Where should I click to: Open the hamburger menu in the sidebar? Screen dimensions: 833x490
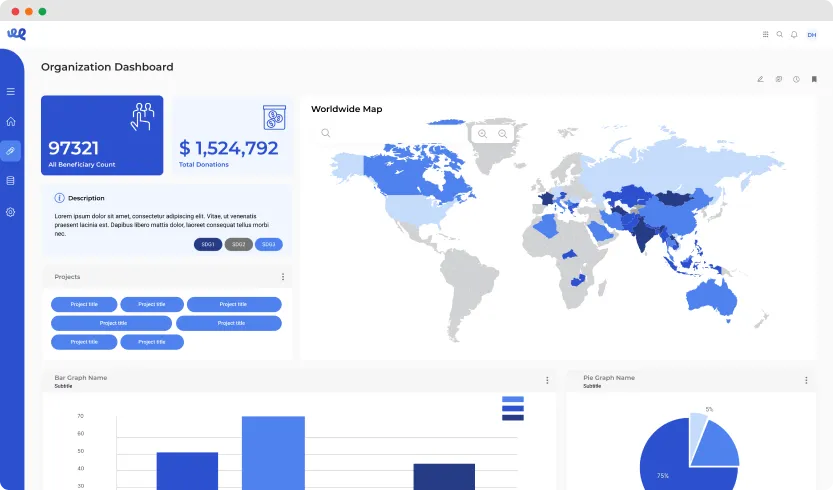tap(11, 91)
